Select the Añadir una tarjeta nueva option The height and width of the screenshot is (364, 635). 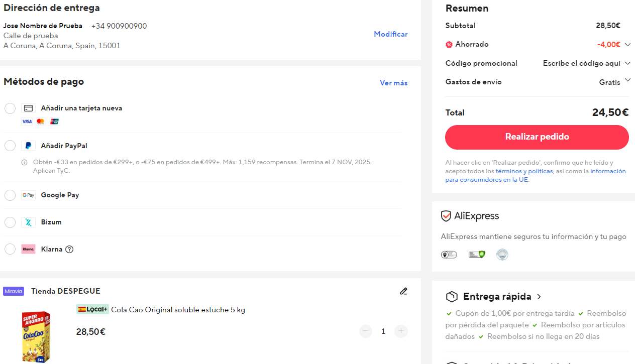(x=10, y=108)
